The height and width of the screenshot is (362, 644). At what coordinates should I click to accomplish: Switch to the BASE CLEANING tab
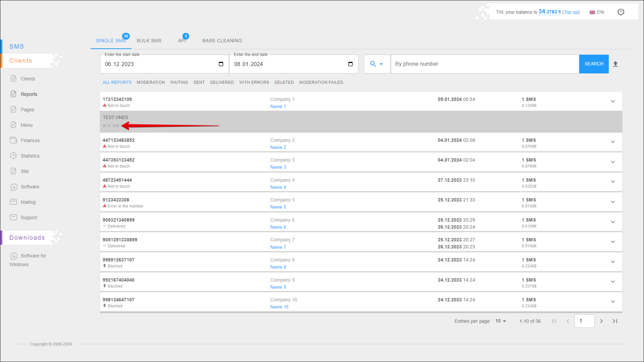coord(222,41)
